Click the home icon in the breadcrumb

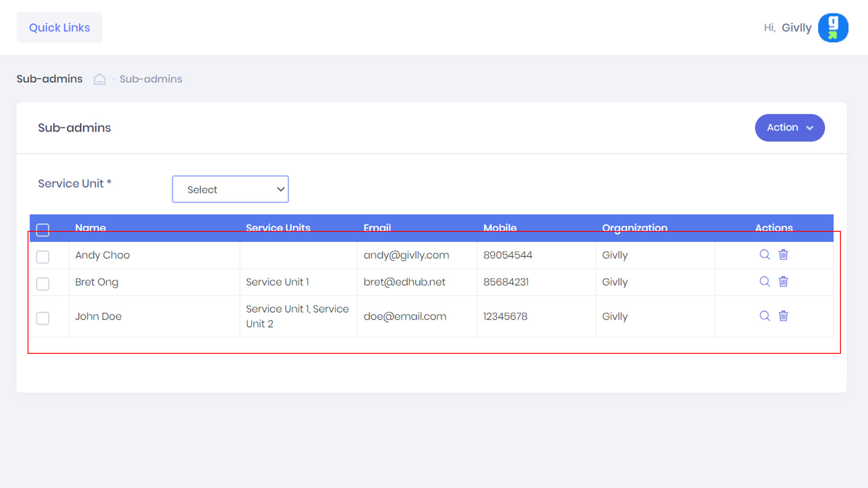99,79
